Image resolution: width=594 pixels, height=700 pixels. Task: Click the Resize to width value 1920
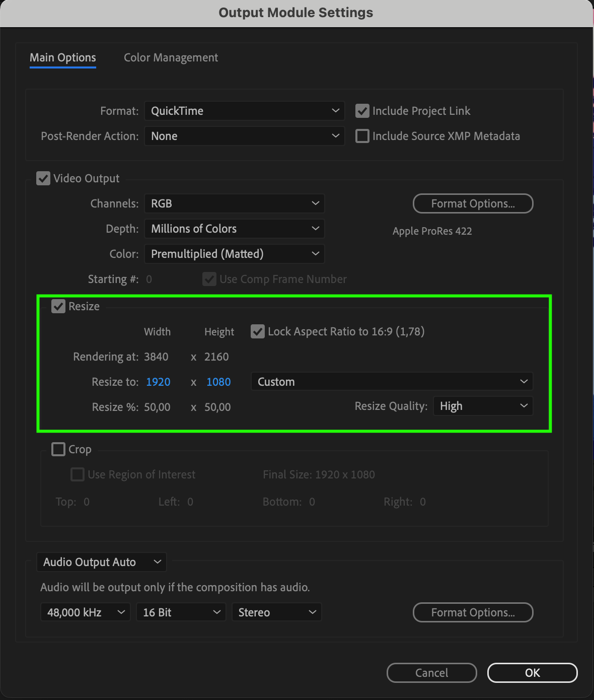[x=158, y=382]
